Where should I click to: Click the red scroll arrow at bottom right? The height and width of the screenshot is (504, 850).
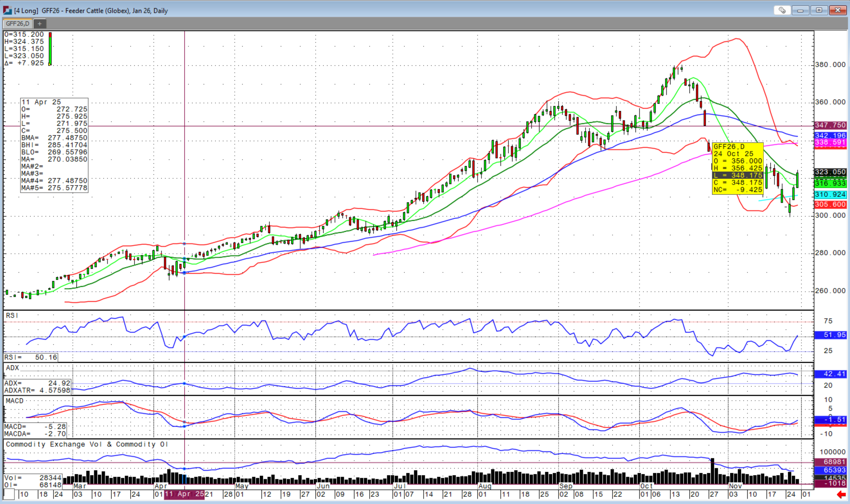(x=841, y=495)
